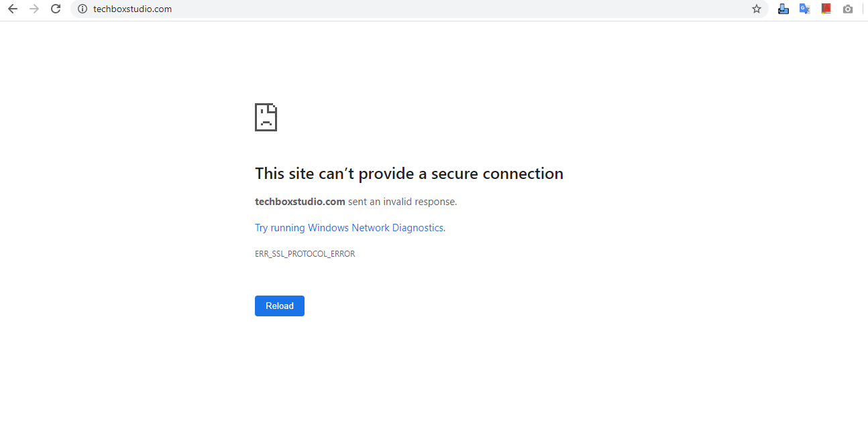Click the toolbar divider after camera icon
The image size is (868, 443).
click(x=863, y=9)
